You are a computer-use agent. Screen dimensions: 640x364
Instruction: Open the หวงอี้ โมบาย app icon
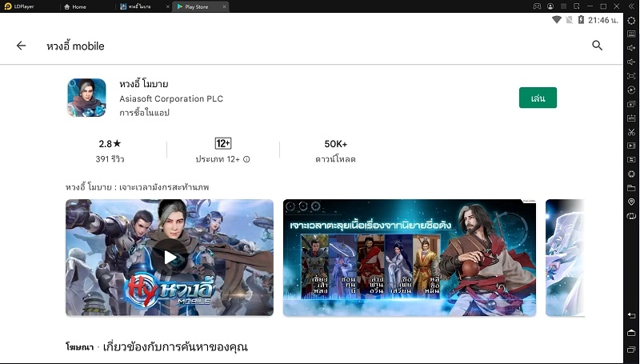(86, 98)
